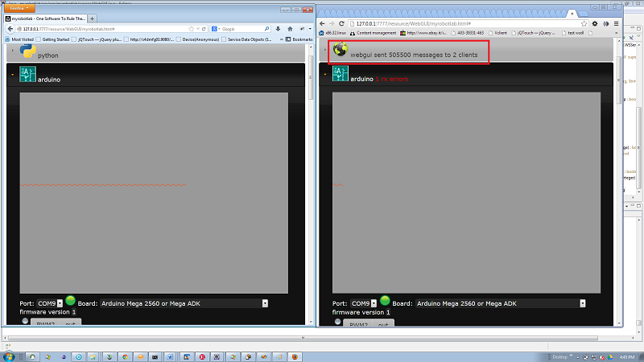
Task: Reload the page in Firefox
Action: (204, 29)
